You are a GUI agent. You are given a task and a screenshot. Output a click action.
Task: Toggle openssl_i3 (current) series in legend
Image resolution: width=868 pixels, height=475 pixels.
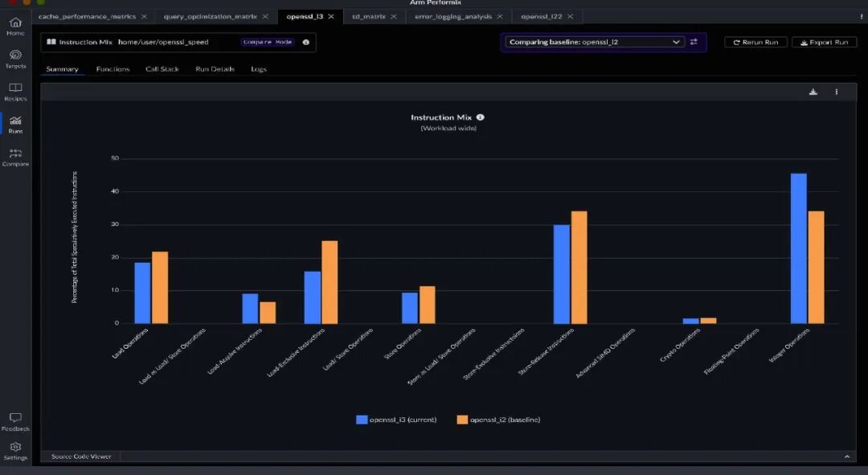pos(396,420)
